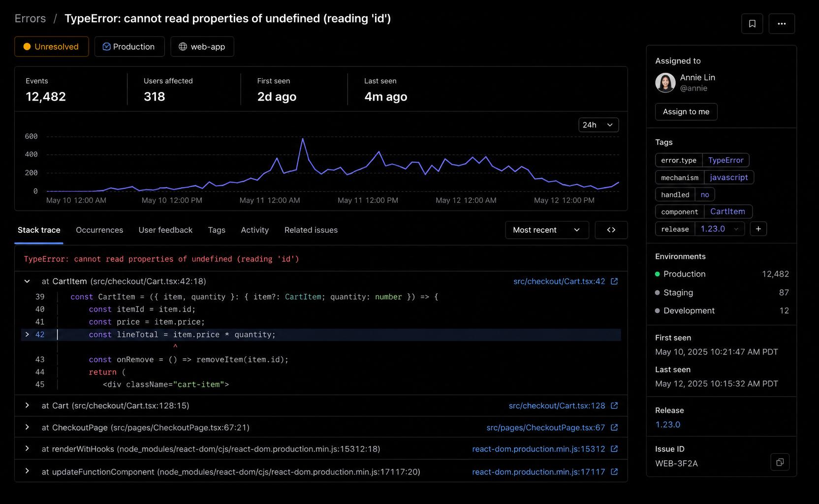This screenshot has height=504, width=819.
Task: Open the User feedback tab
Action: point(165,230)
